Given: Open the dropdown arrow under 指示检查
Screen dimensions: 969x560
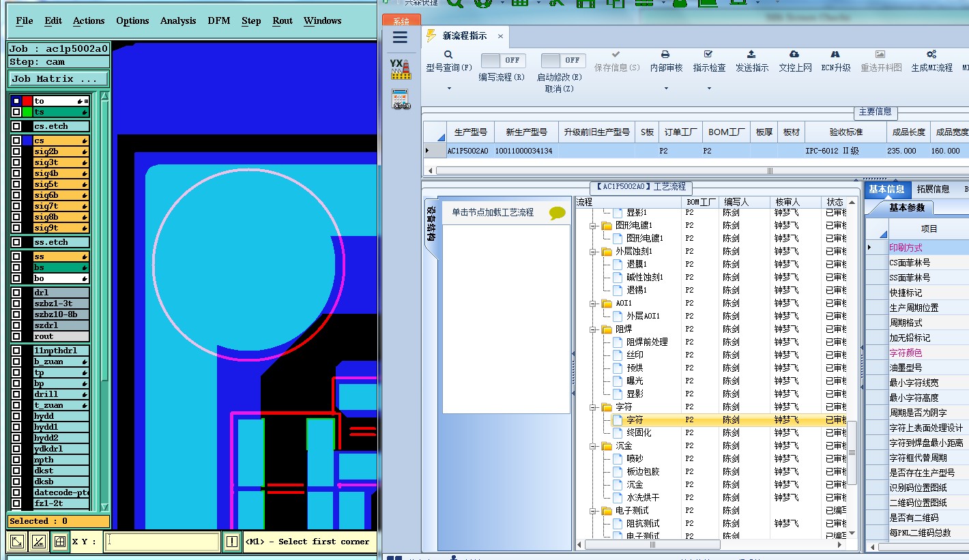Looking at the screenshot, I should pyautogui.click(x=709, y=88).
